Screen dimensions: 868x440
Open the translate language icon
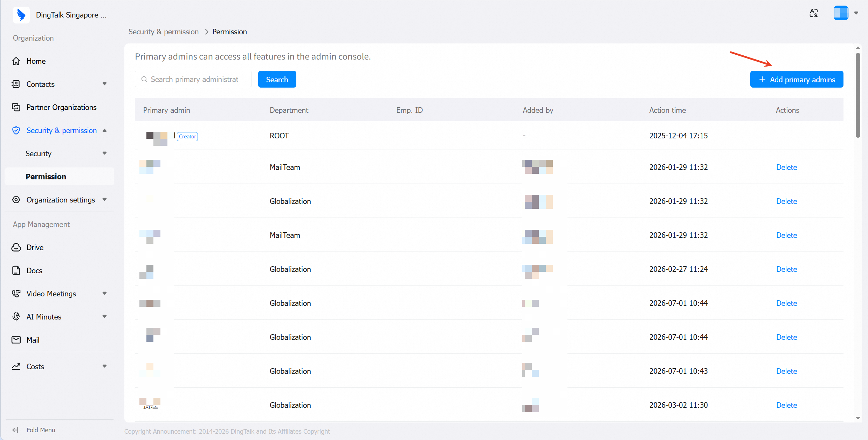(x=814, y=13)
